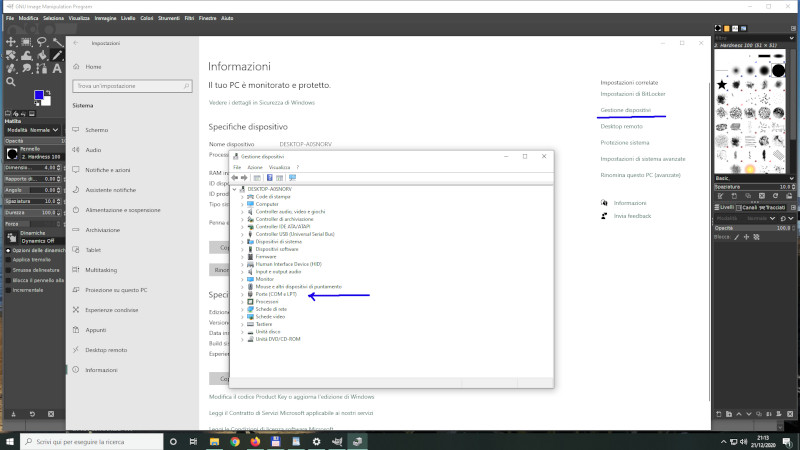Screen dimensions: 800x450
Task: Choose the yellow sparks brush thumbnail
Action: click(749, 168)
